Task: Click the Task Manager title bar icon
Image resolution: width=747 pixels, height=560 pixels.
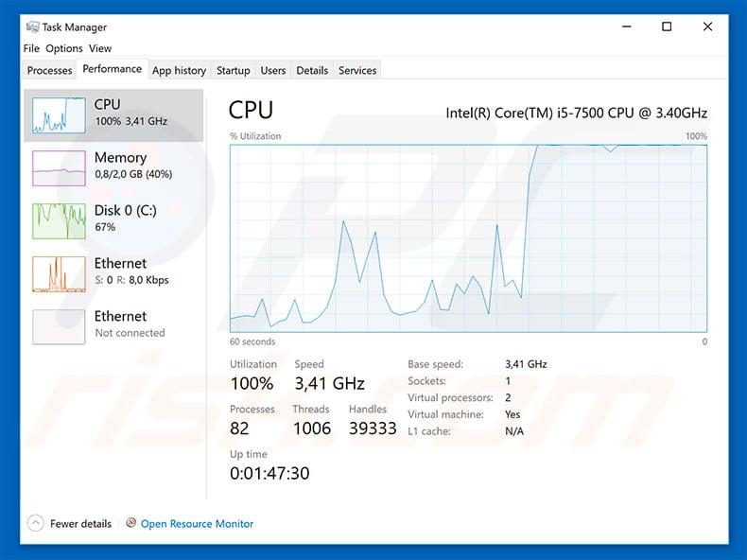Action: click(x=32, y=26)
